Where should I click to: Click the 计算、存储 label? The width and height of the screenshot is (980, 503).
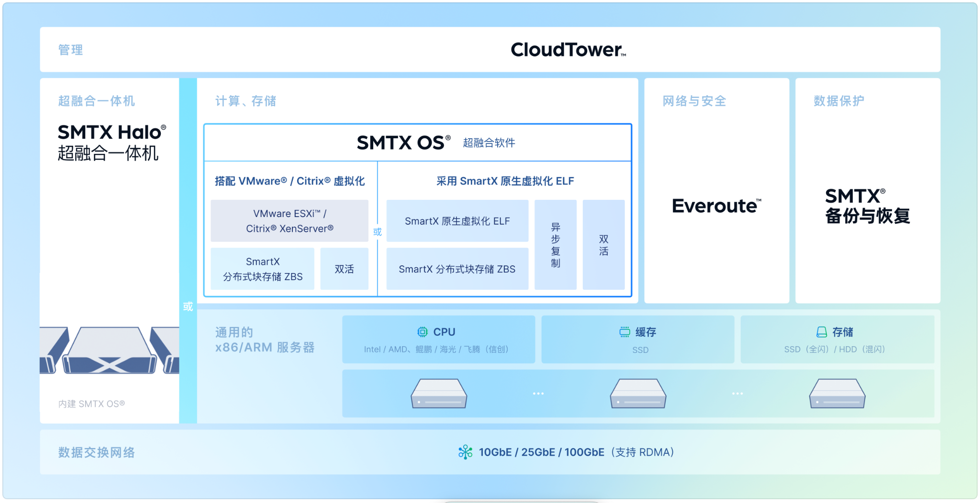[246, 101]
